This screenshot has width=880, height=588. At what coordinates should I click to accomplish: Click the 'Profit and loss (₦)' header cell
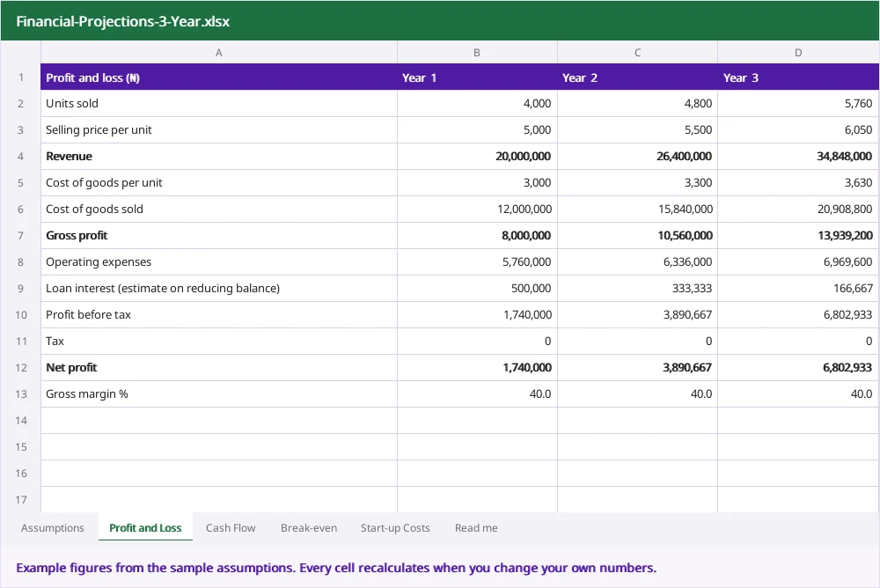tap(219, 77)
